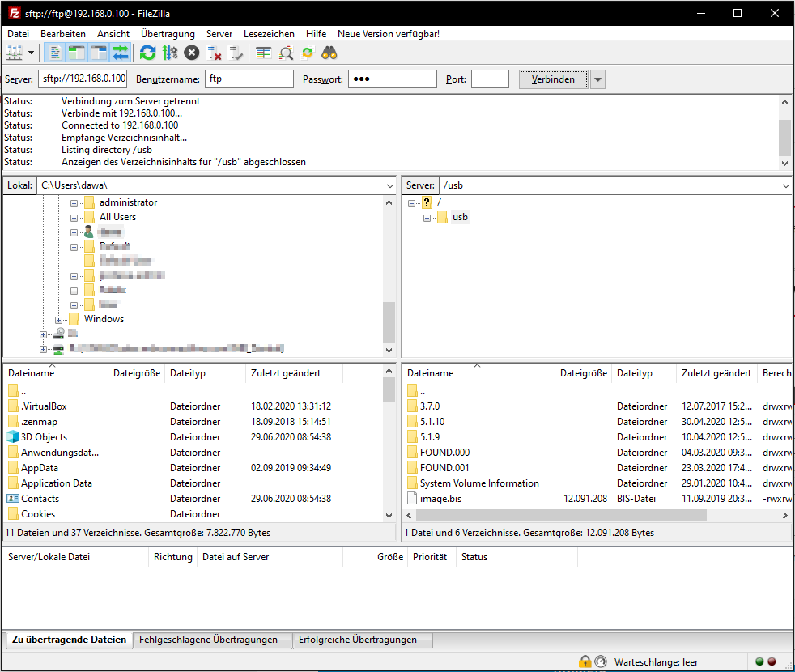
Task: Click the usb folder icon in remote tree
Action: [x=443, y=217]
